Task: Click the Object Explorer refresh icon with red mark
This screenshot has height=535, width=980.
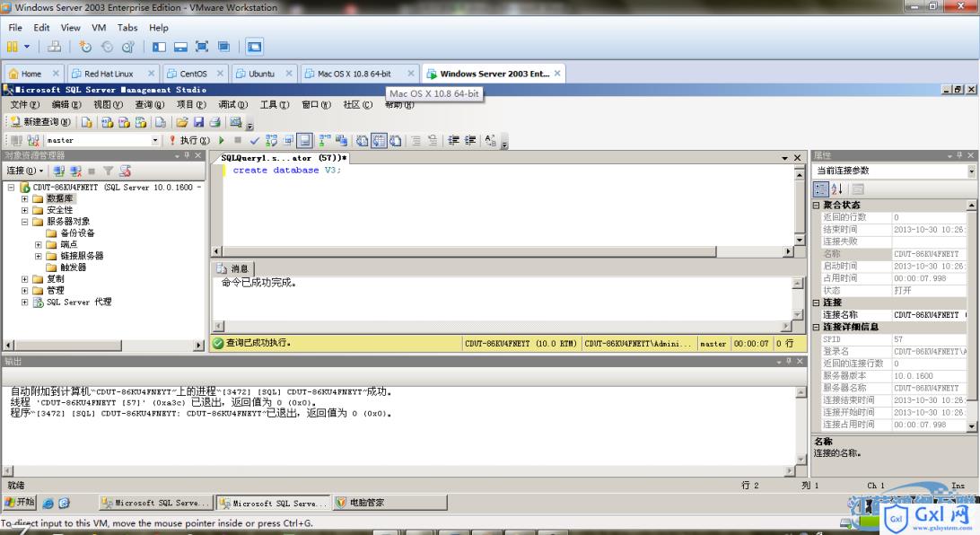Action: (x=125, y=171)
